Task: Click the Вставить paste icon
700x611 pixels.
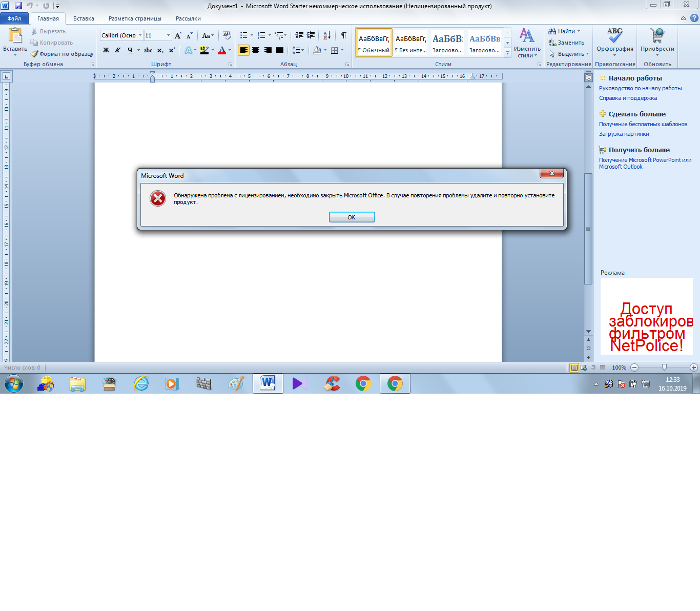Action: point(15,36)
